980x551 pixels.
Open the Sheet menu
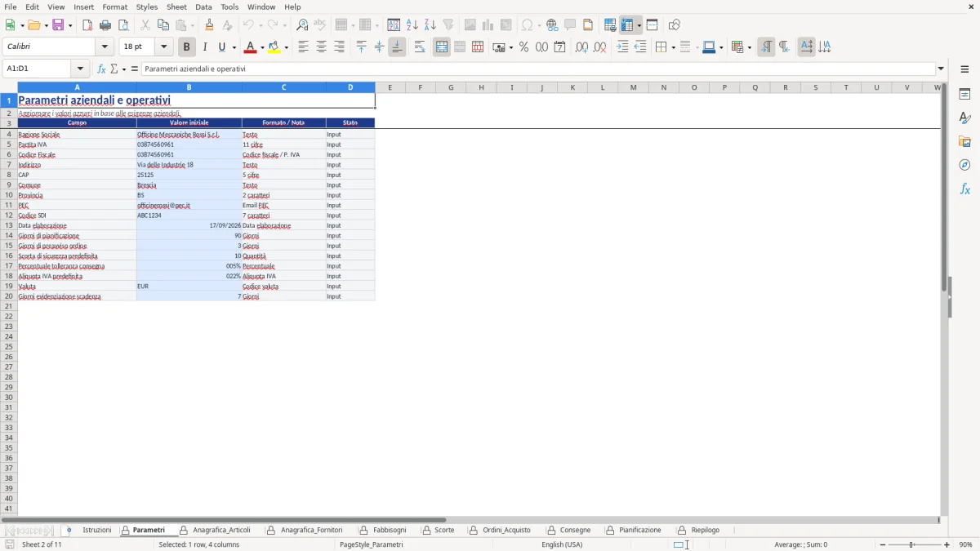pos(176,7)
